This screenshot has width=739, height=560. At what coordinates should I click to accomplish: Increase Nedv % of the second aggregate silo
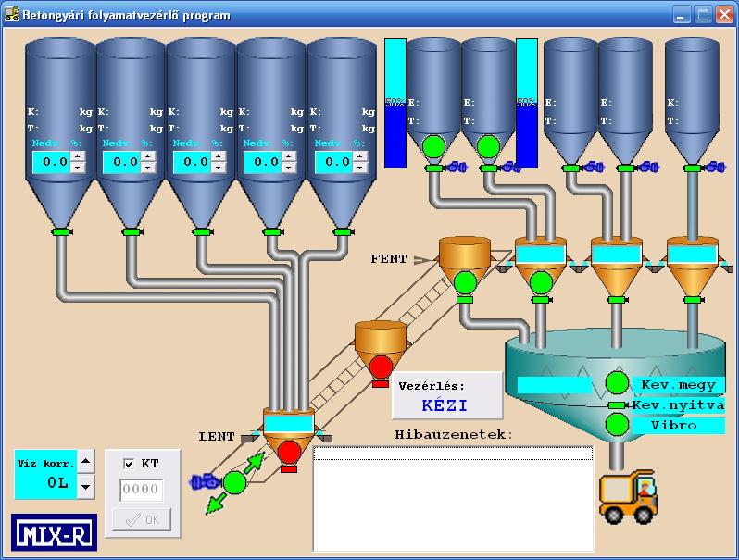(148, 156)
